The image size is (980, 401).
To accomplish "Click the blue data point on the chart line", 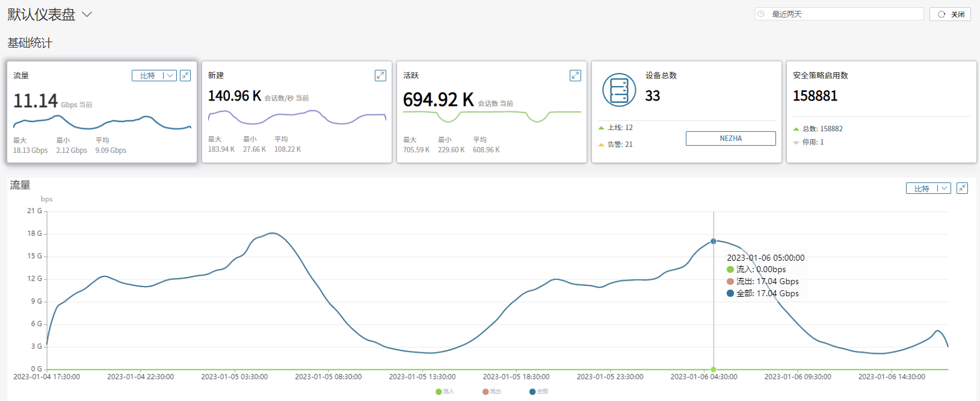I will pos(713,241).
